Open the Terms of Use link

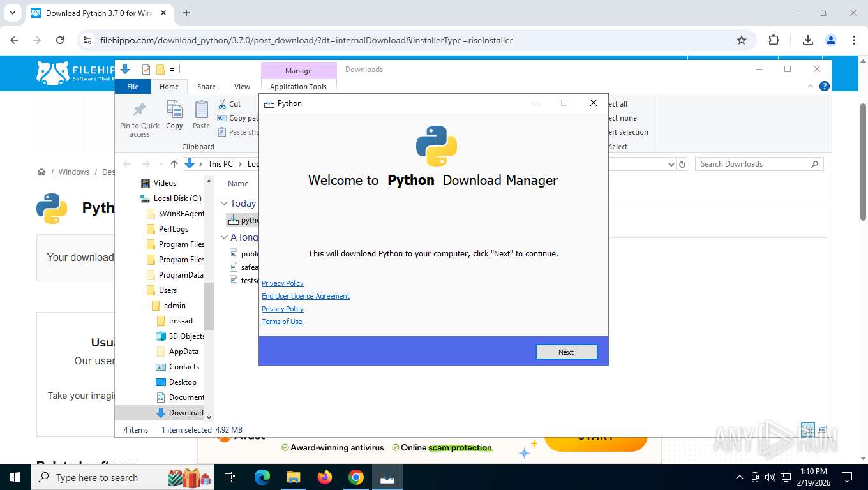pyautogui.click(x=282, y=322)
